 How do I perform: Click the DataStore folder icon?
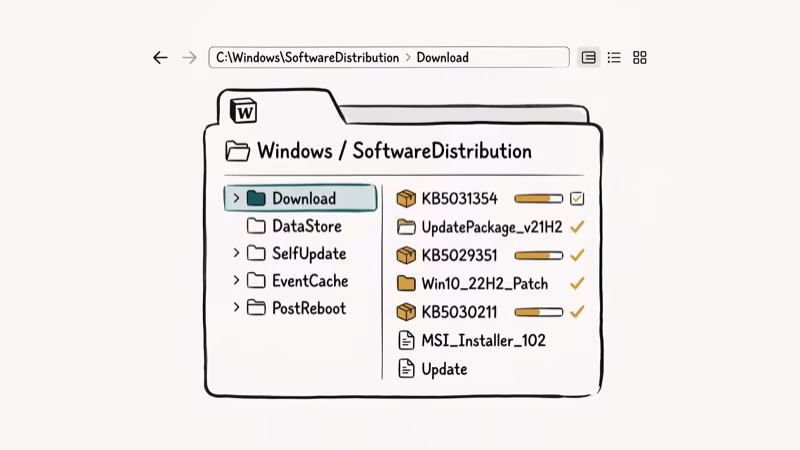[x=256, y=226]
